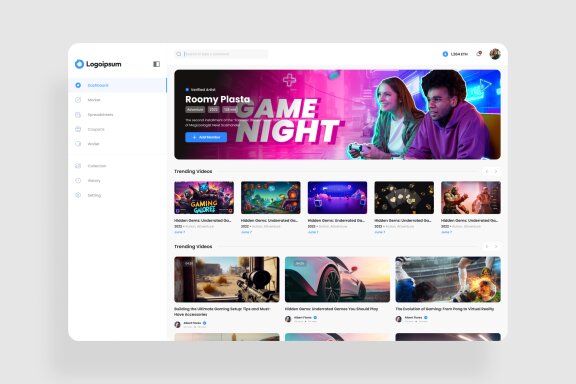Open the purple neon room video thumbnail
Screen dimensions: 576x384
(337, 198)
